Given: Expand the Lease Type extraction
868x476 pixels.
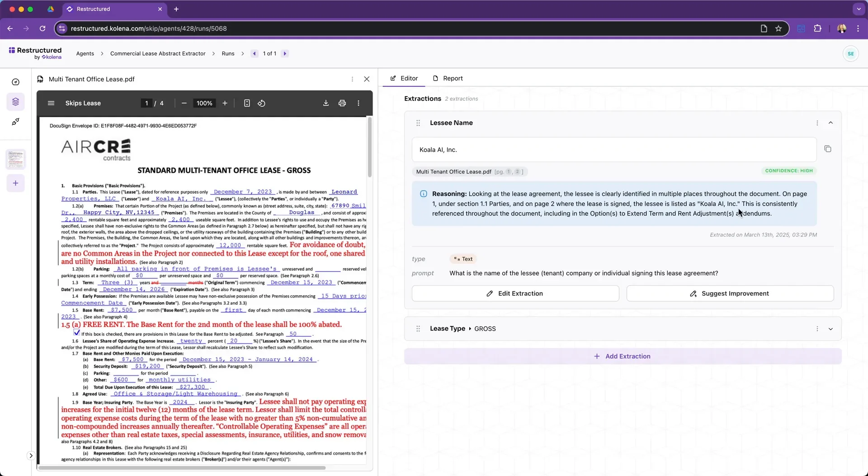Looking at the screenshot, I should 830,329.
